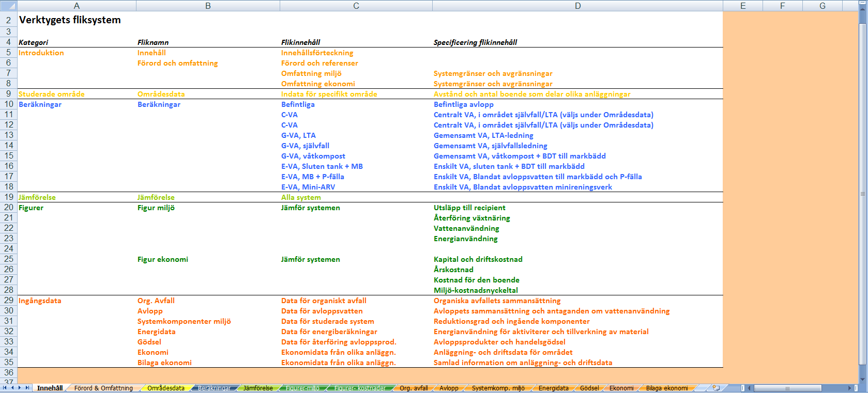Click the 'Ingångsdata' category cell
This screenshot has width=868, height=393.
tap(40, 301)
